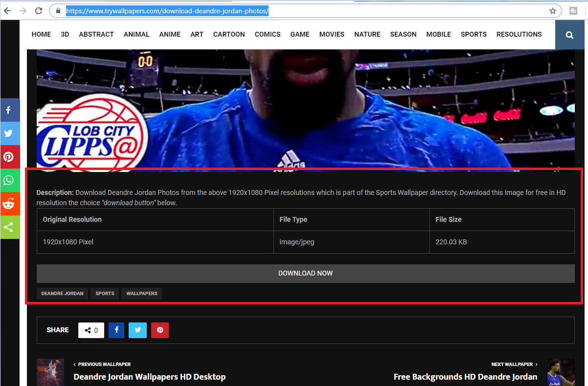Click the Facebook icon in left sidebar

9,110
